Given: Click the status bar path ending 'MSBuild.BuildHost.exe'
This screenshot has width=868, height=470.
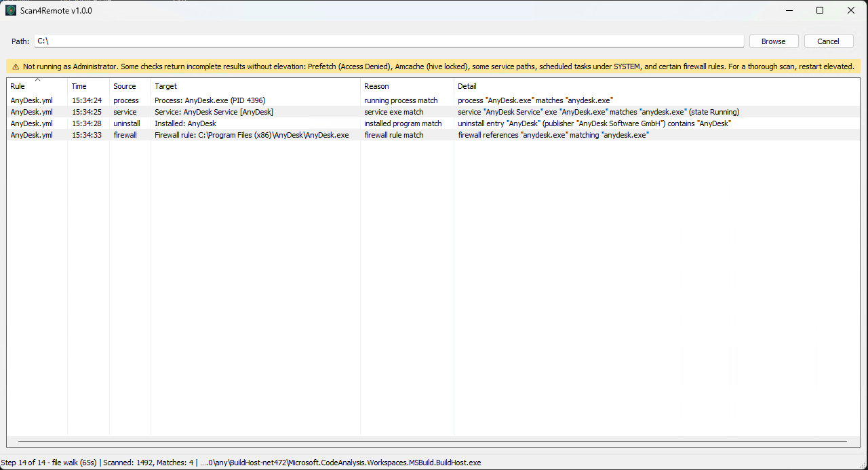Looking at the screenshot, I should point(340,463).
